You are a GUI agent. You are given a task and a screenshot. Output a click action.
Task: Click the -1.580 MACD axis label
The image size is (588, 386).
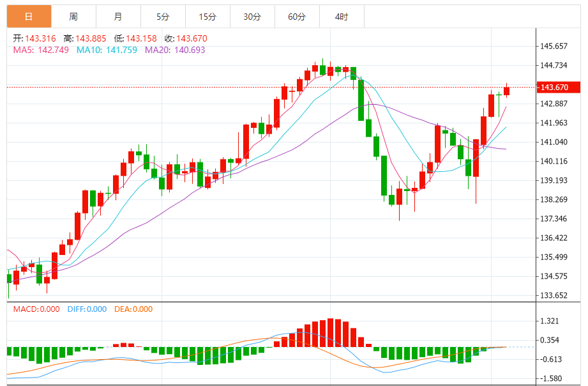tap(550, 378)
